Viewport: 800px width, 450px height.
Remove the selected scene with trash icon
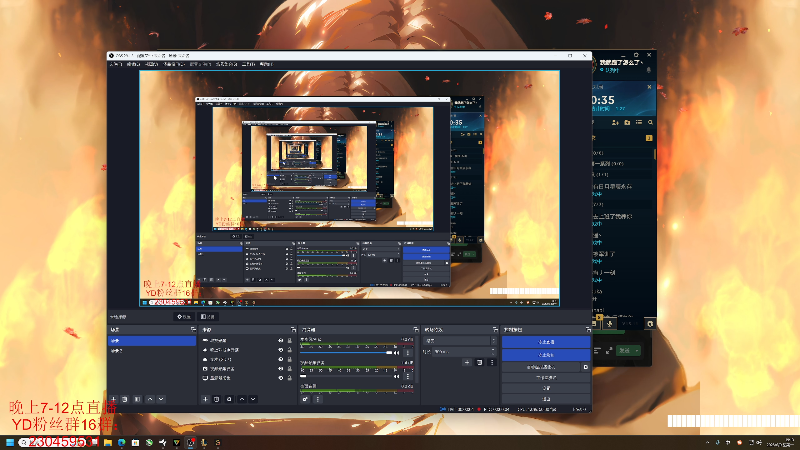(124, 399)
